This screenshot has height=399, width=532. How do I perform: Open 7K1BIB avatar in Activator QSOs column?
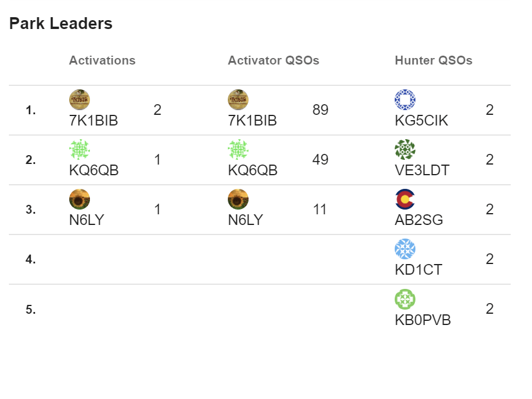[x=238, y=99]
